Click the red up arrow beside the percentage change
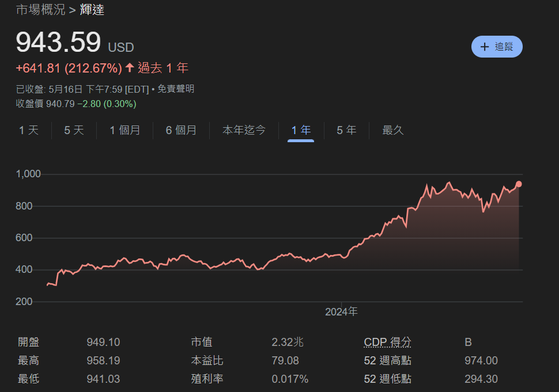Screen dimensions: 559x392 tap(129, 68)
